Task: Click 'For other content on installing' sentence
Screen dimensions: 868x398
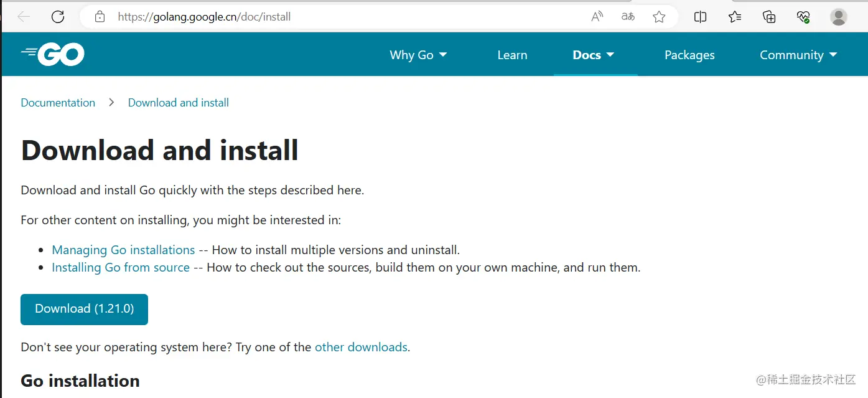Action: (181, 220)
